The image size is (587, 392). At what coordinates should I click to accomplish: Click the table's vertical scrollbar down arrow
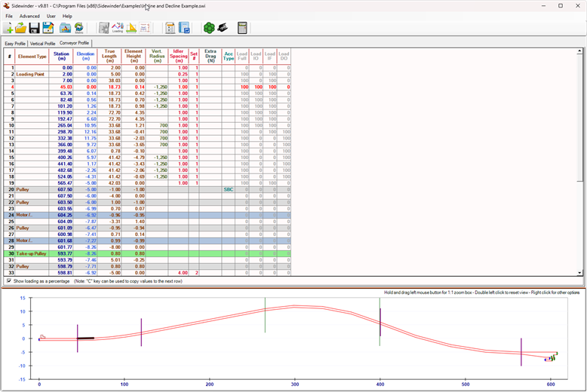580,272
